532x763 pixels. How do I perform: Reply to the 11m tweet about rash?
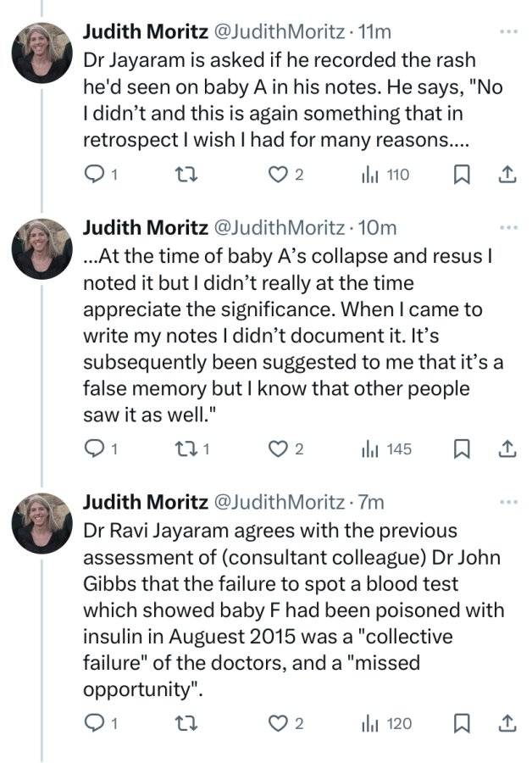[101, 175]
